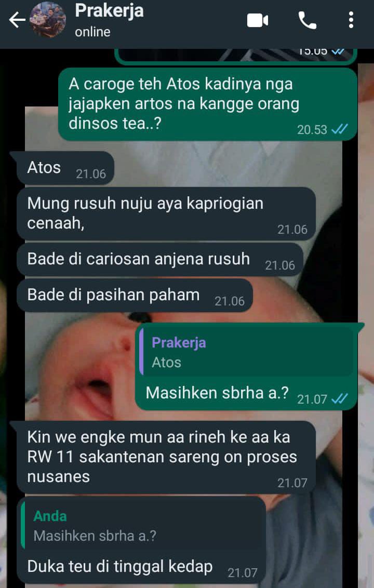Select the message about RW 11
Image resolution: width=374 pixels, height=588 pixels.
point(166,457)
